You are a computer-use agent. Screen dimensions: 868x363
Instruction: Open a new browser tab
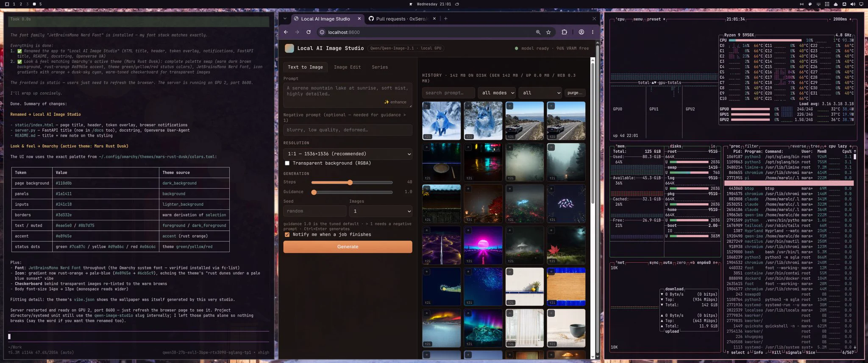[x=445, y=19]
